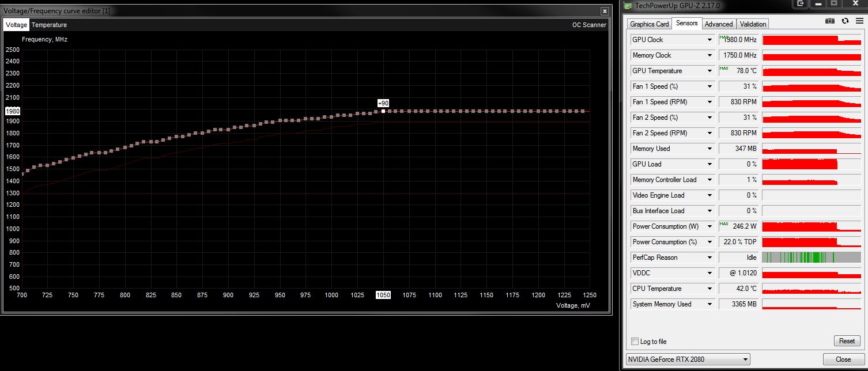The image size is (868, 371).
Task: Switch curve editor to Voltage tab
Action: pos(17,25)
